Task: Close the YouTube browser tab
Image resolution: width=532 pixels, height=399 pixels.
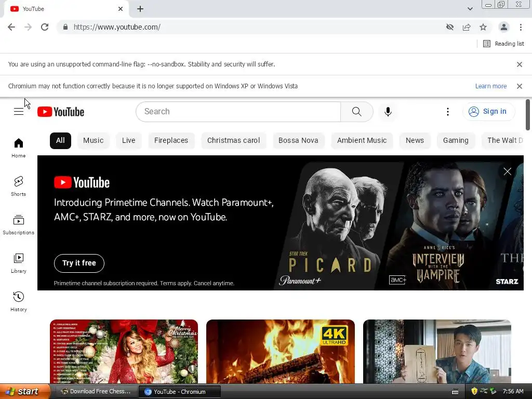Action: 121,9
